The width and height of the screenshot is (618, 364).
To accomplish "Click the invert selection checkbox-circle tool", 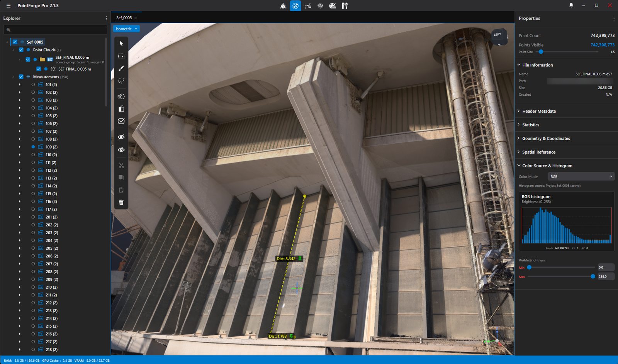I will pos(121,97).
